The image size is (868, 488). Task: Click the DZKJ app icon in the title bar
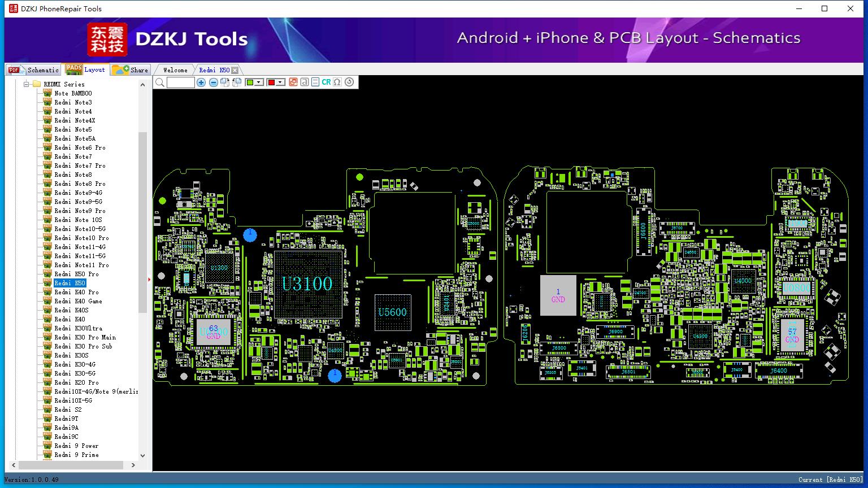[14, 8]
